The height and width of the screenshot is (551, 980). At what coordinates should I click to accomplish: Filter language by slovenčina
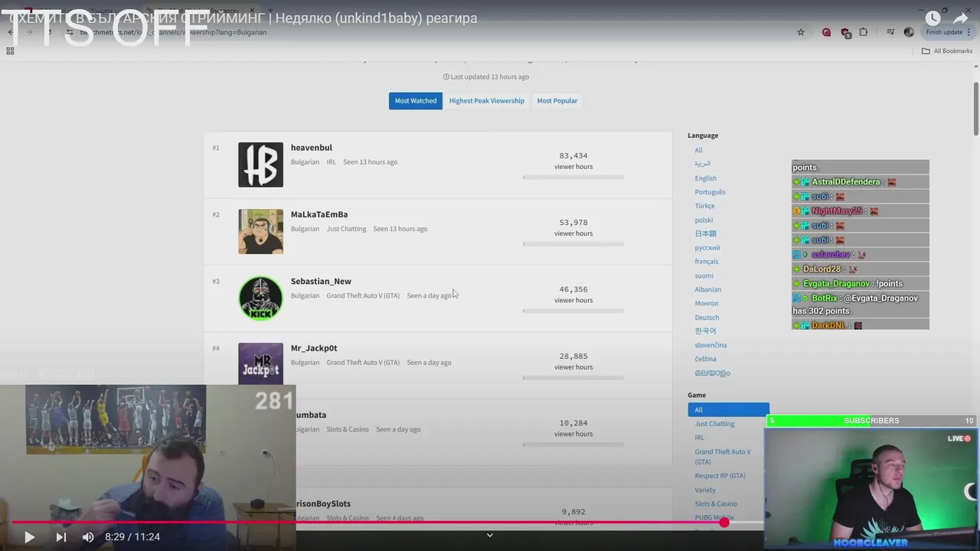(711, 345)
